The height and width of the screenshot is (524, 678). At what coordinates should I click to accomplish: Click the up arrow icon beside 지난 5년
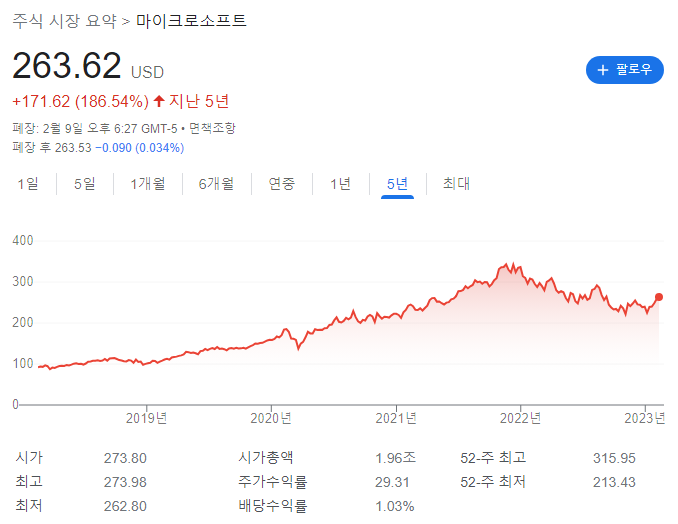[159, 101]
